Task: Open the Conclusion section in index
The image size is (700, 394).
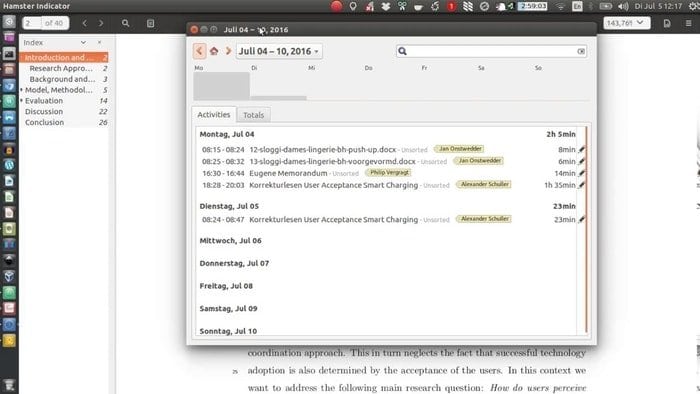Action: point(44,122)
